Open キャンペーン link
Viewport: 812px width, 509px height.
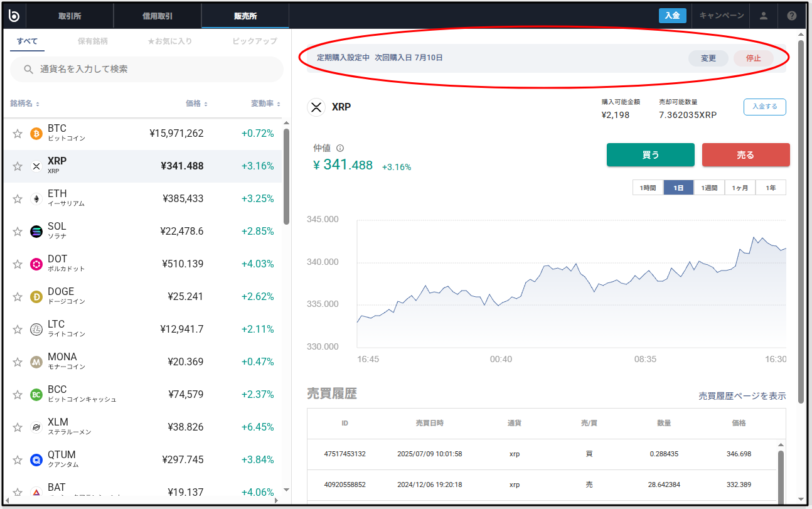click(x=722, y=16)
